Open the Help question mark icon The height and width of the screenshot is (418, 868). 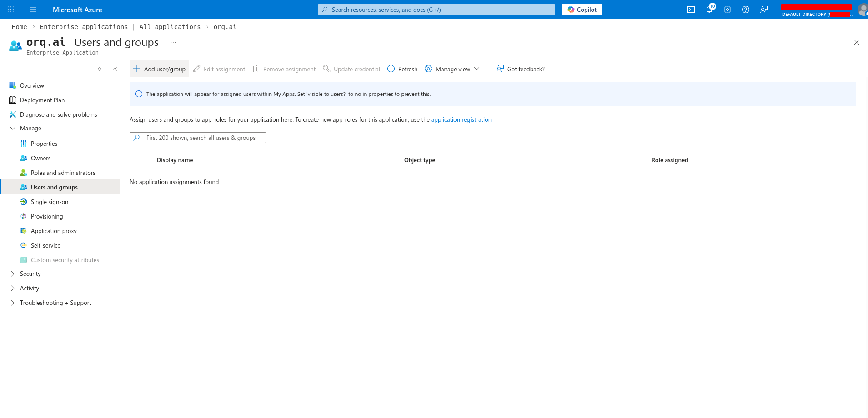(745, 9)
